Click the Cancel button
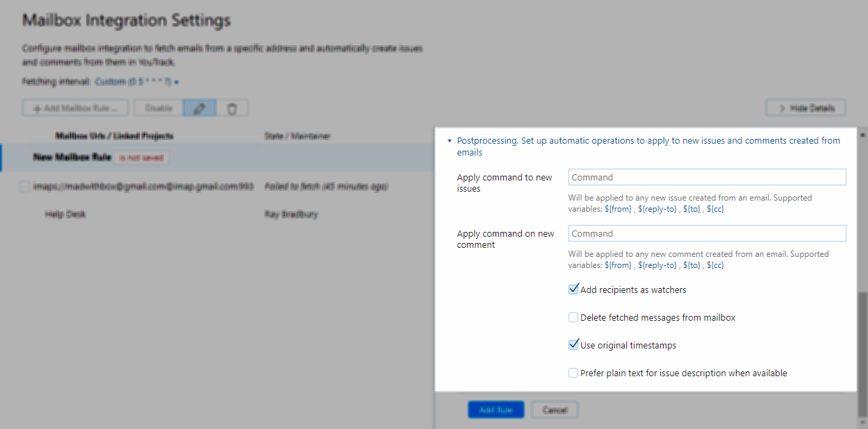Viewport: 868px width, 429px height. [555, 410]
